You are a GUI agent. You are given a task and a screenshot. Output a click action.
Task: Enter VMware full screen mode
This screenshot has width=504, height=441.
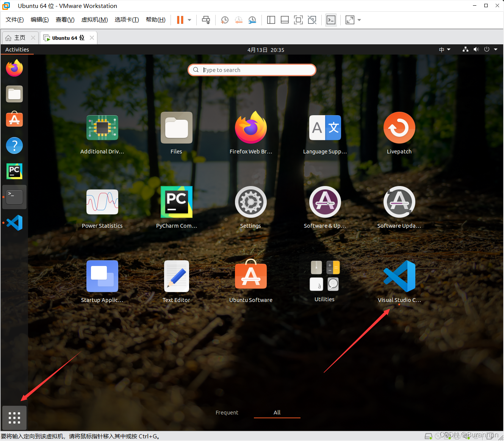click(x=299, y=20)
